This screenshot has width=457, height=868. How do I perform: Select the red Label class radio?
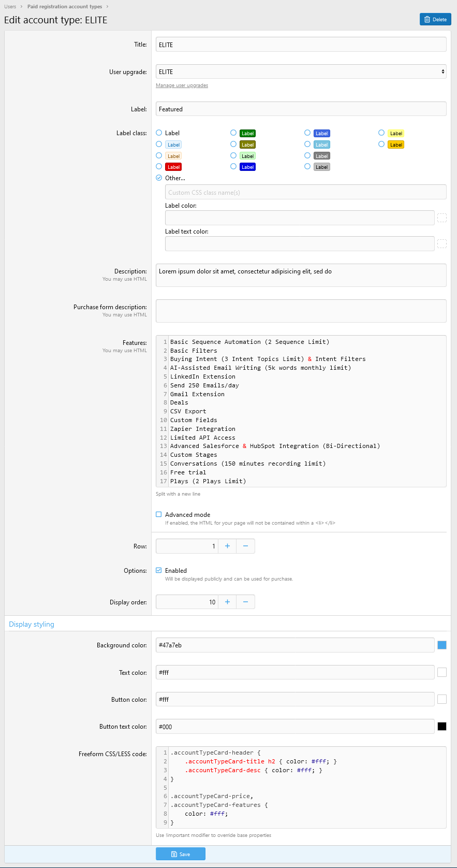159,167
